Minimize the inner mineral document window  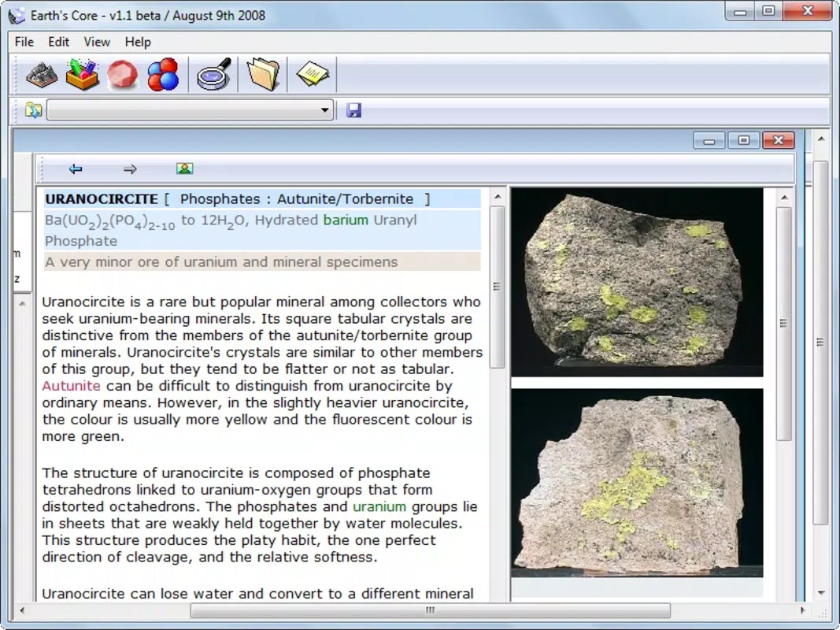click(709, 141)
